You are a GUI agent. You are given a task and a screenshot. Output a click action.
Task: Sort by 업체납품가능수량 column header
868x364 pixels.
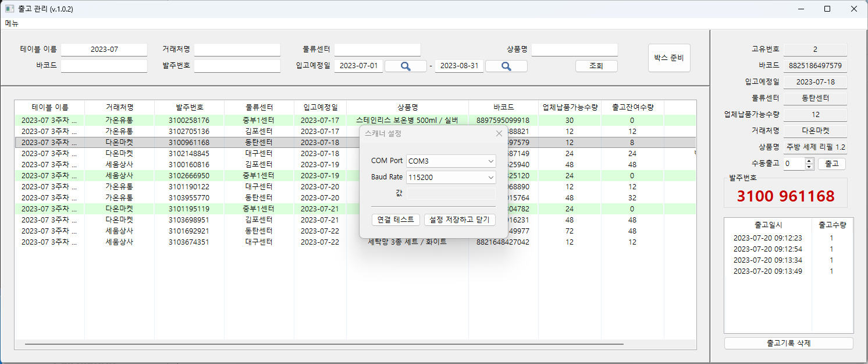[x=570, y=108]
